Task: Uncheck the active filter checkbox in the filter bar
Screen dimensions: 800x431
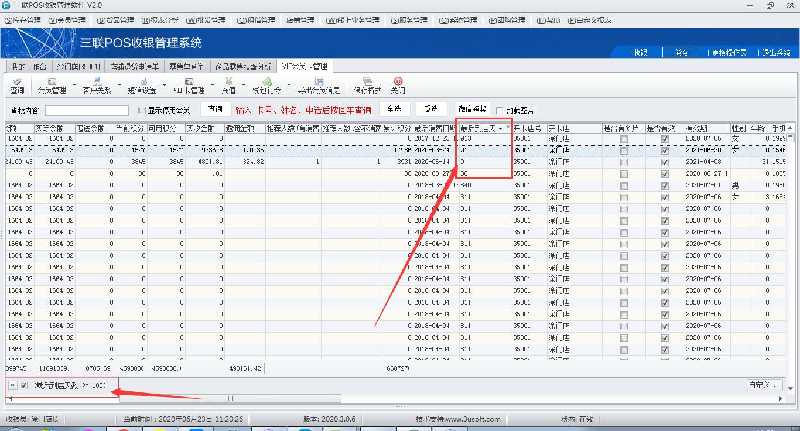Action: point(25,385)
